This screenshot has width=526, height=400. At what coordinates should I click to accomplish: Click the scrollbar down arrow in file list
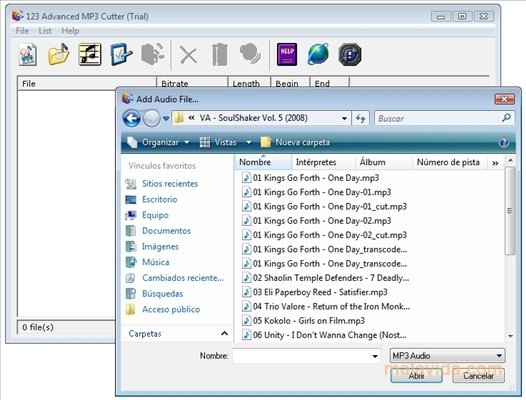pos(510,336)
